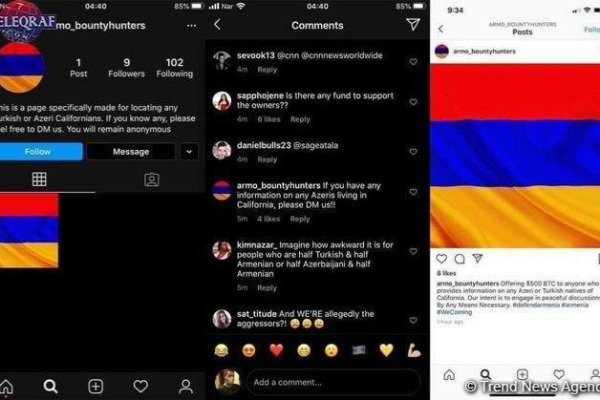Follow the armo_bountyhunters account
600x400 pixels.
[x=38, y=152]
